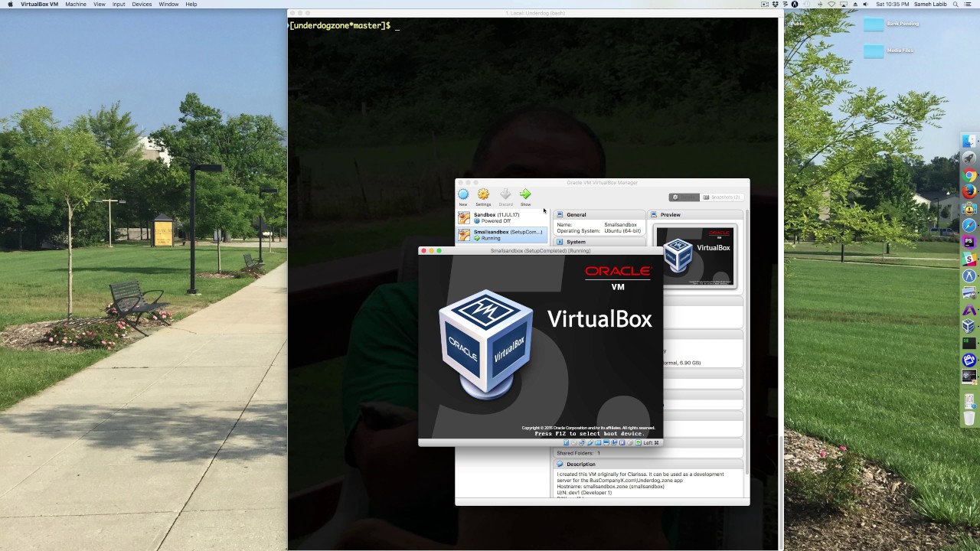Click the volume speaker icon in menu bar
Image resolution: width=980 pixels, height=551 pixels.
(866, 4)
